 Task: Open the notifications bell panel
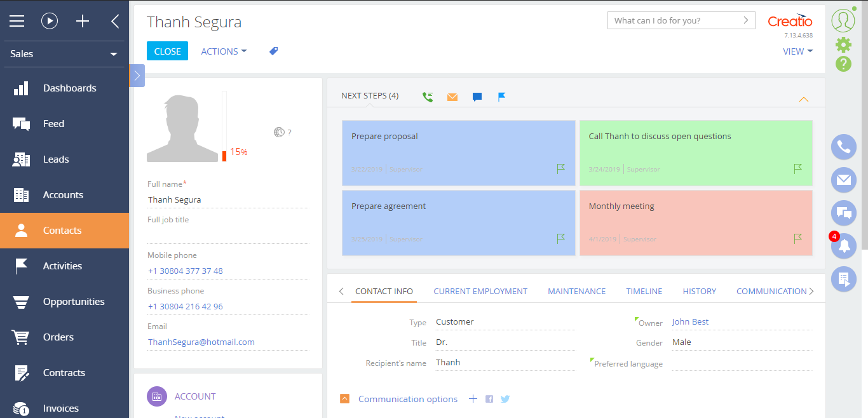tap(843, 246)
